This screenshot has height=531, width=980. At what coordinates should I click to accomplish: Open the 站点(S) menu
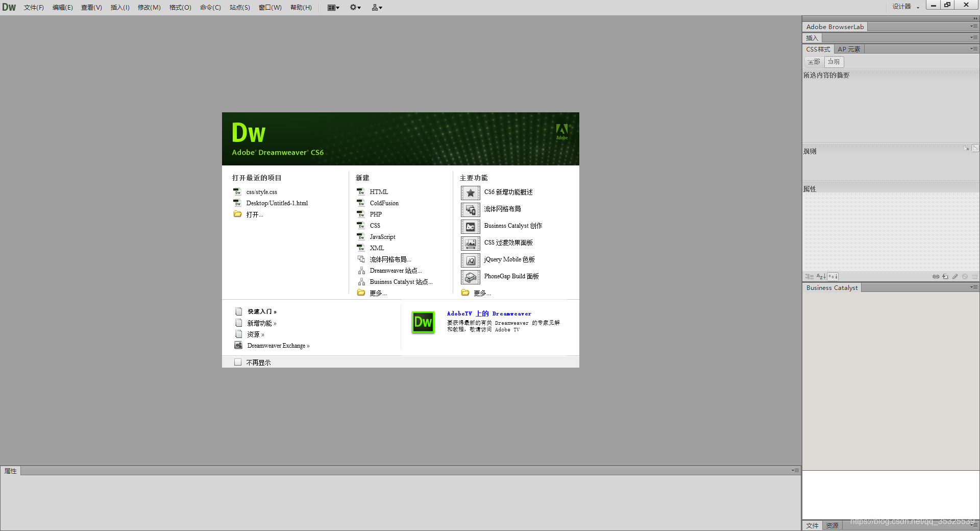[239, 7]
